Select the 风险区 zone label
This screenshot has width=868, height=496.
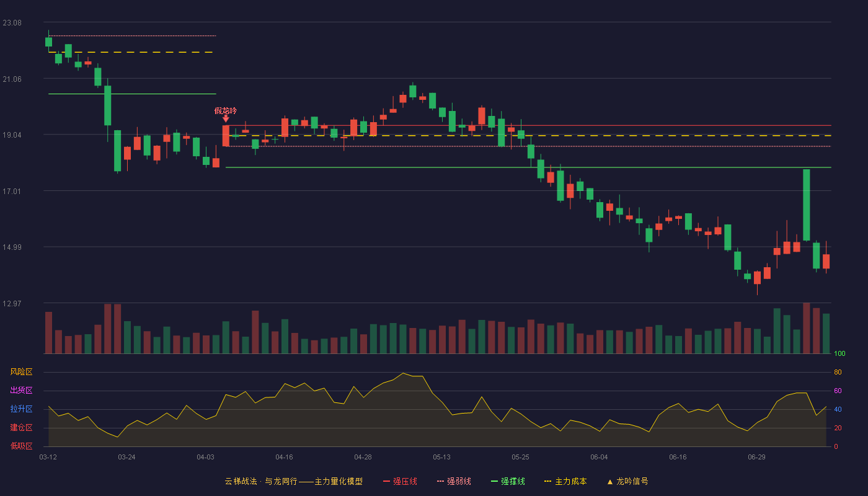pyautogui.click(x=21, y=372)
